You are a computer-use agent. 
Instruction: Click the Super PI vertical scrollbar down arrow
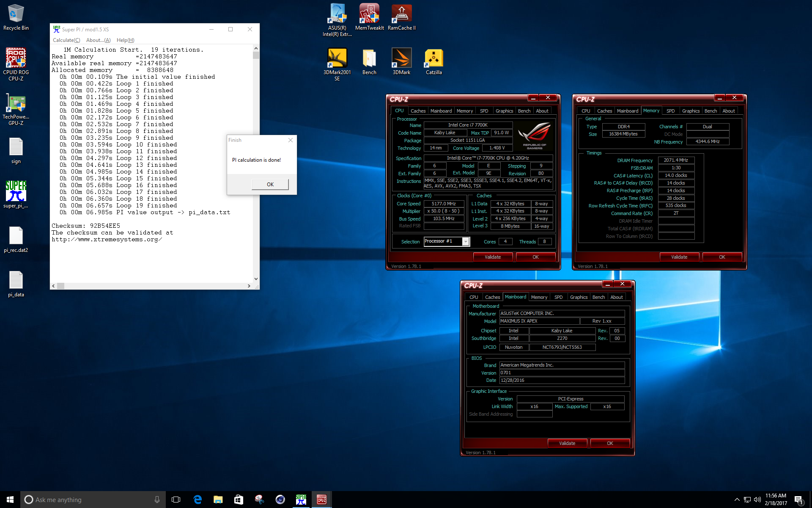tap(256, 279)
